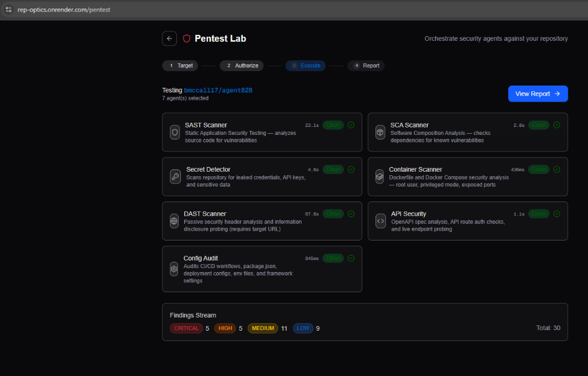Switch to the Authorize step
Image resolution: width=588 pixels, height=376 pixels.
coord(242,65)
